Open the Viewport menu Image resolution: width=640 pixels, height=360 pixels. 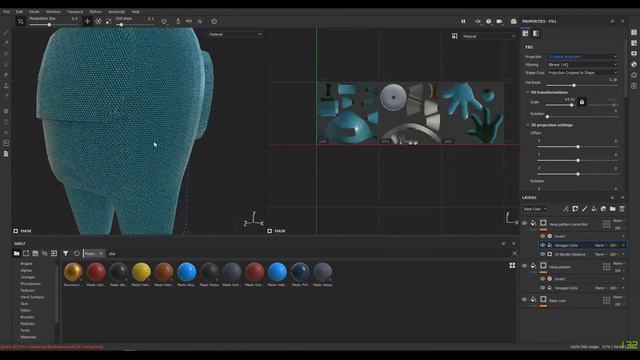tap(75, 12)
